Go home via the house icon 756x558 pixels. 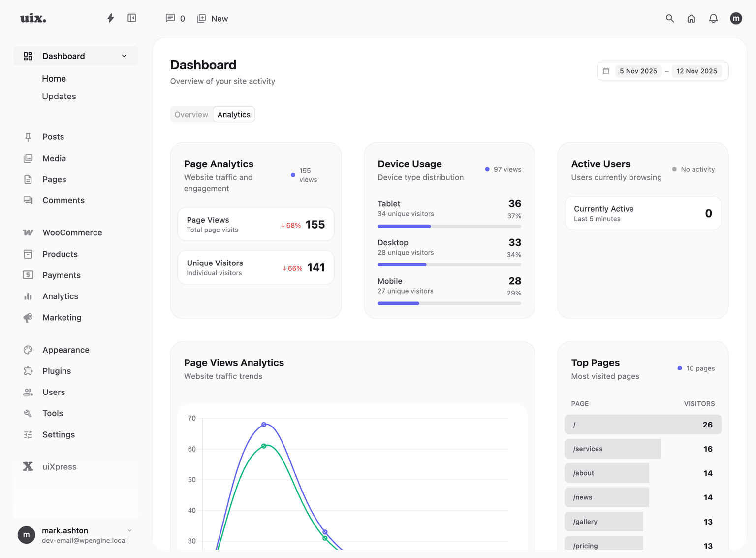pos(691,18)
